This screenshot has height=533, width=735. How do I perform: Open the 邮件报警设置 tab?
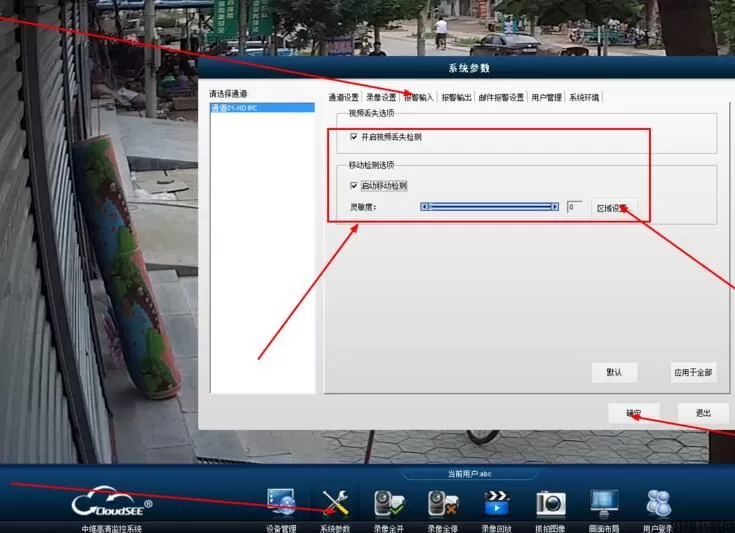(501, 98)
